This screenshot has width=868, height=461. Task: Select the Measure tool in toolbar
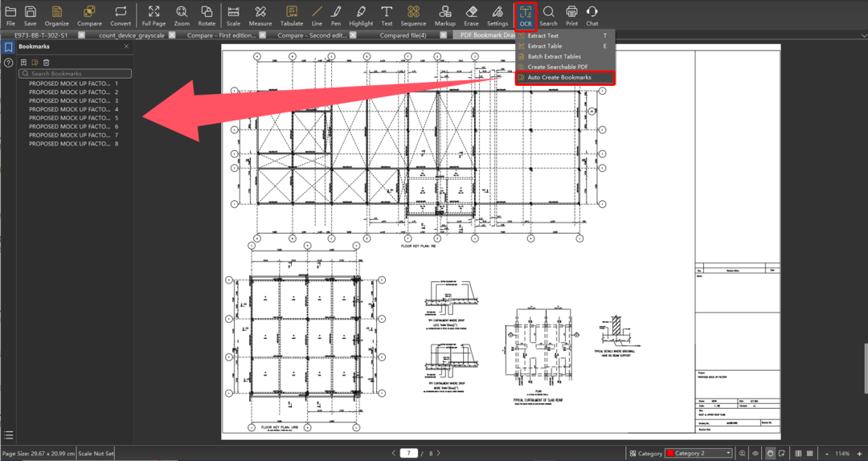click(260, 15)
